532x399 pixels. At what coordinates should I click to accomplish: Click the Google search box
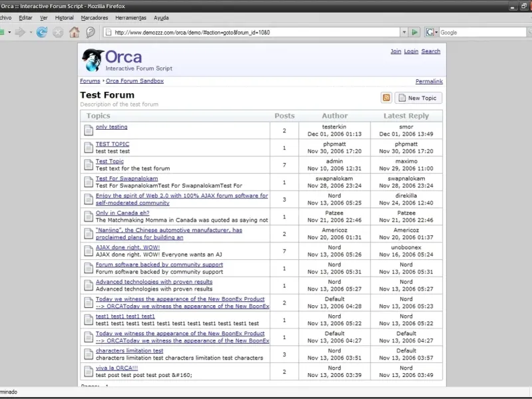(x=483, y=32)
